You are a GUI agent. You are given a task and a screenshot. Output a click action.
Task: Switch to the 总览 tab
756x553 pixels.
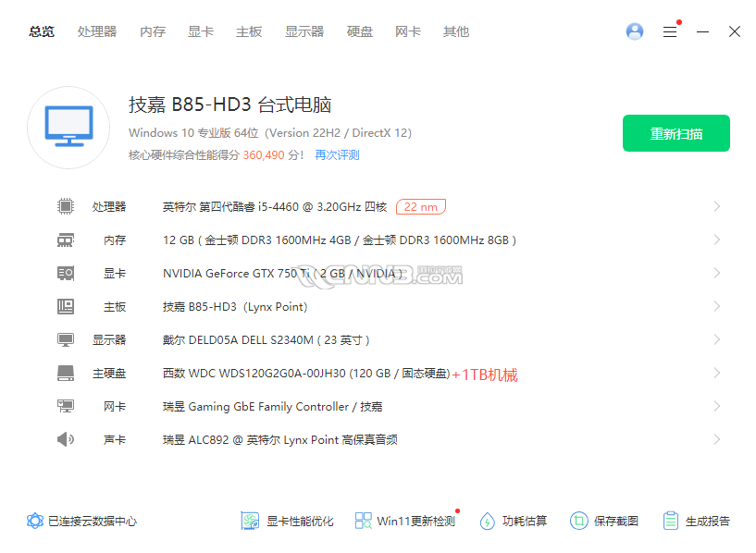42,31
